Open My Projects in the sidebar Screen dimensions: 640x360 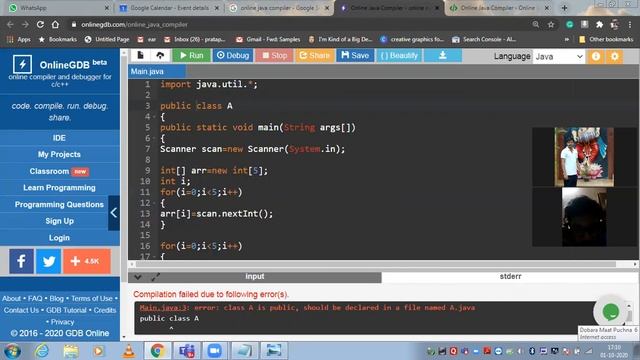pos(59,154)
